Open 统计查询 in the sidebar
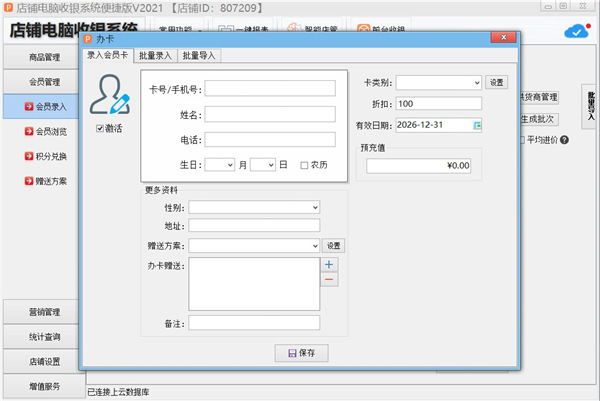 (44, 337)
